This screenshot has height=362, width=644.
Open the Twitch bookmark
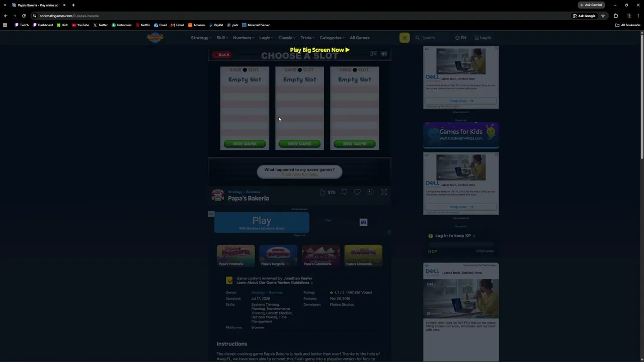[22, 25]
